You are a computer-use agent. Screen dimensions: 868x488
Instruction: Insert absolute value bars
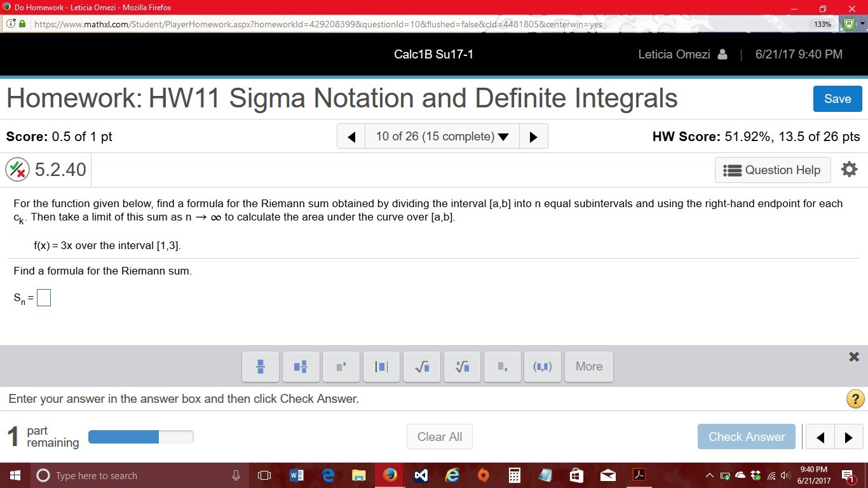pyautogui.click(x=381, y=367)
